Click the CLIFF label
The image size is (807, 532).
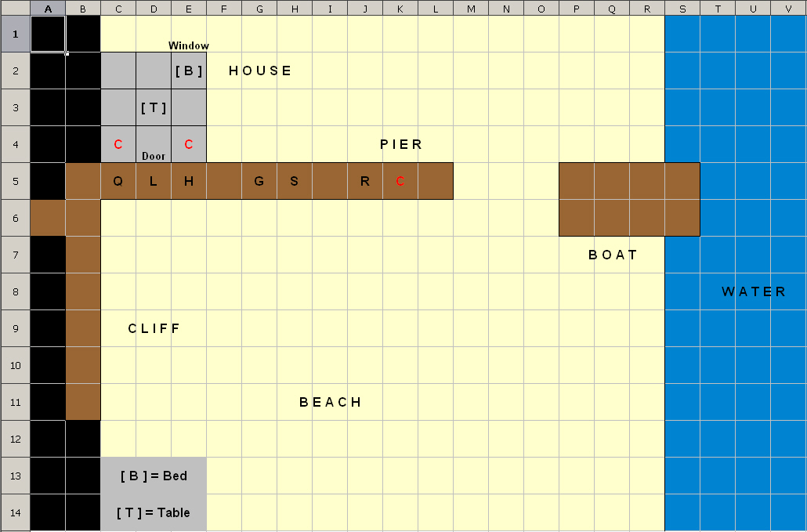pyautogui.click(x=154, y=328)
